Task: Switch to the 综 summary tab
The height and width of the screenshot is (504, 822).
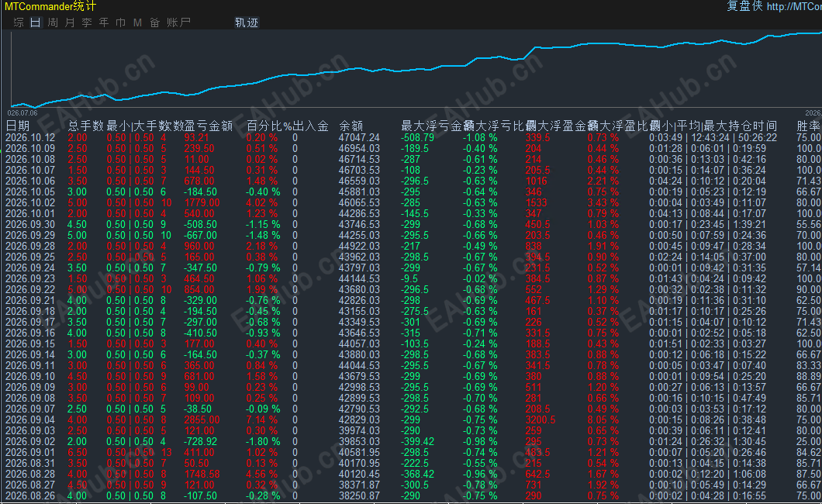Action: click(19, 22)
